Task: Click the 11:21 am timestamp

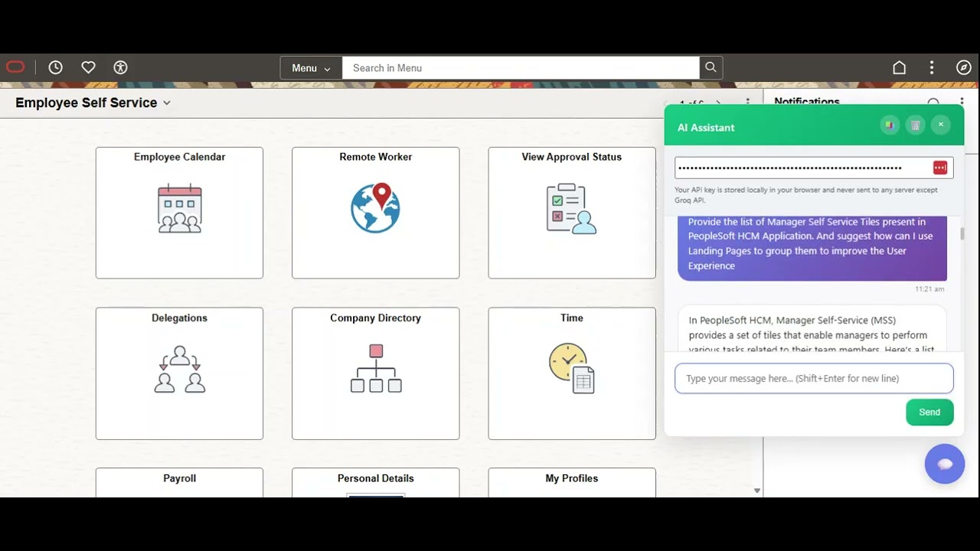Action: coord(929,289)
